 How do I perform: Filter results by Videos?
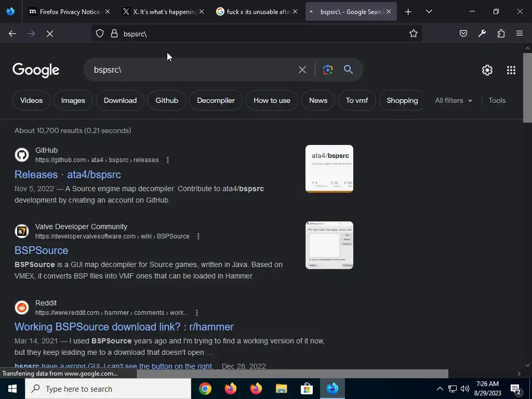31,100
